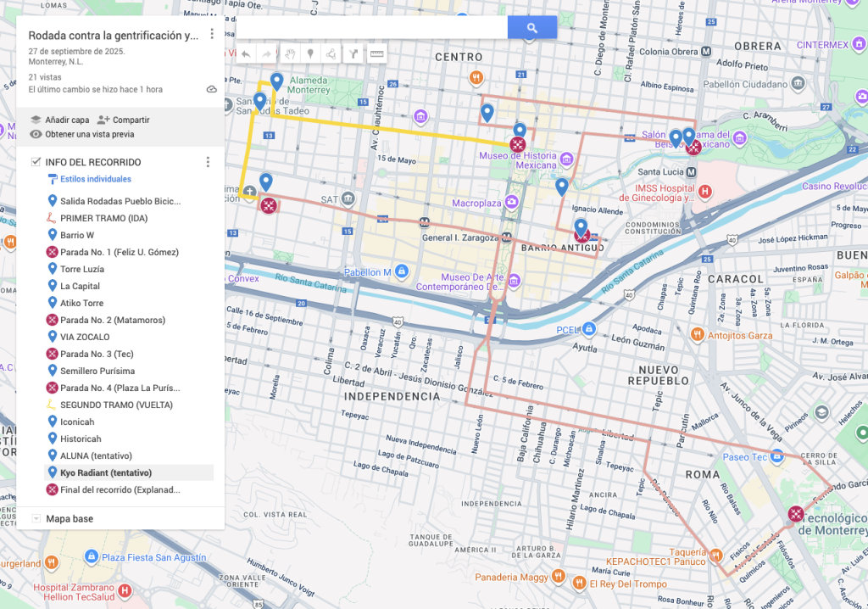
Task: Click Añadir capa
Action: click(59, 120)
